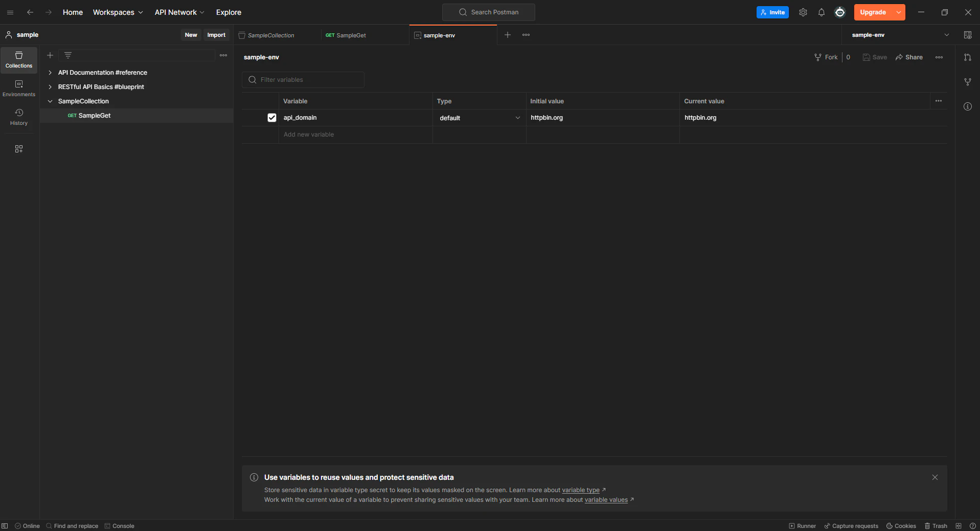980x531 pixels.
Task: Open the Runner
Action: click(x=803, y=526)
